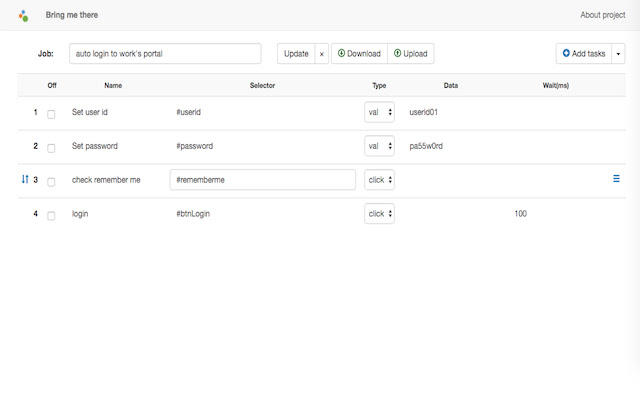Click the Off column header
Viewport: 640px width, 400px height.
[x=52, y=85]
